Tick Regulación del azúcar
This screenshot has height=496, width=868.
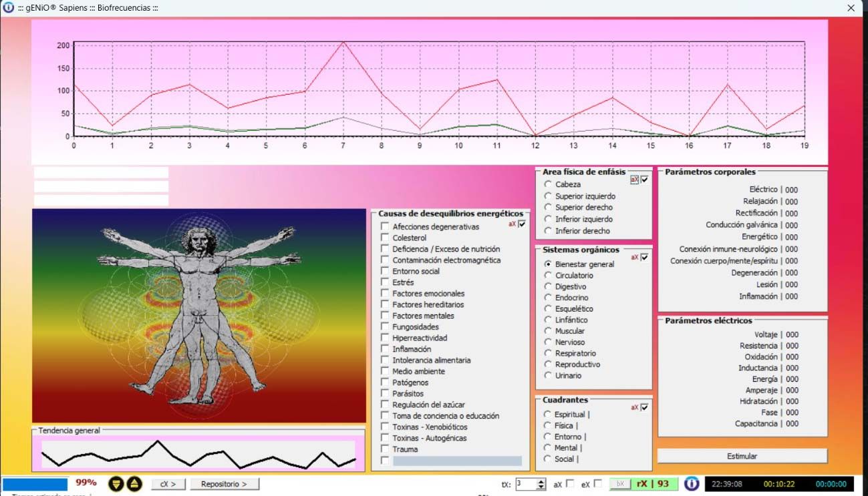386,405
